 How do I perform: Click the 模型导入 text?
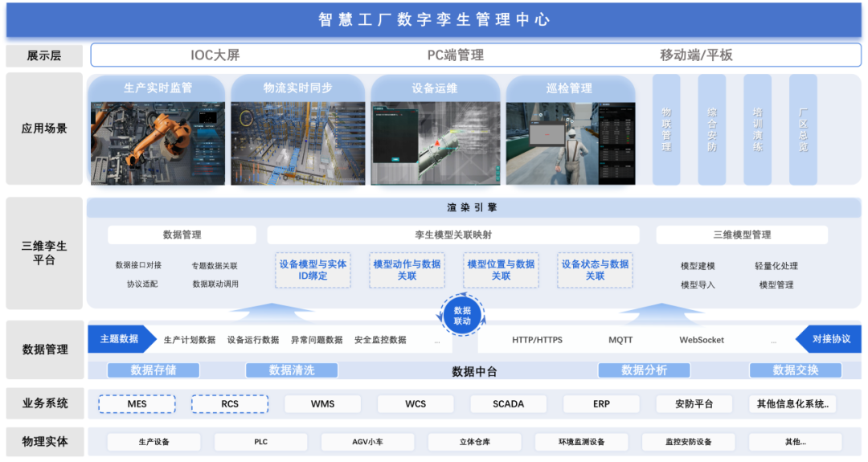(x=698, y=285)
